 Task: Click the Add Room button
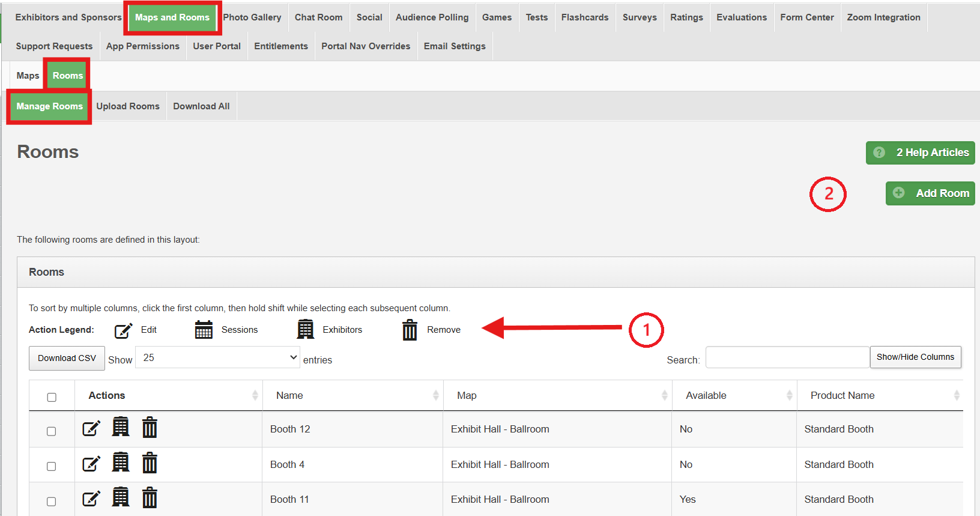click(x=930, y=193)
